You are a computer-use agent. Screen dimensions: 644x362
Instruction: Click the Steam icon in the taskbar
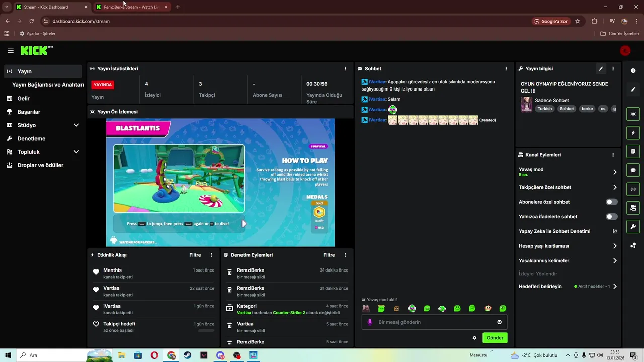click(187, 355)
